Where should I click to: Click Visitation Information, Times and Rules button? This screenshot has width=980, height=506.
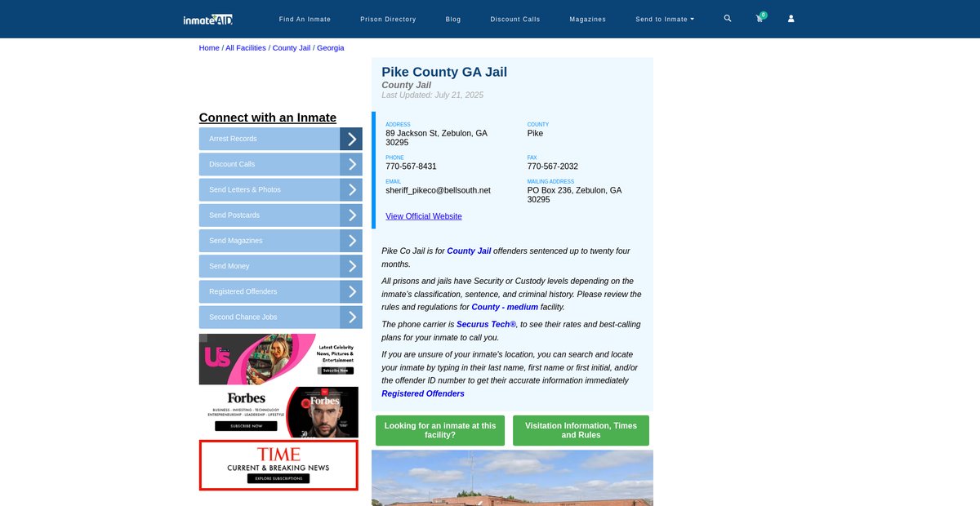581,430
